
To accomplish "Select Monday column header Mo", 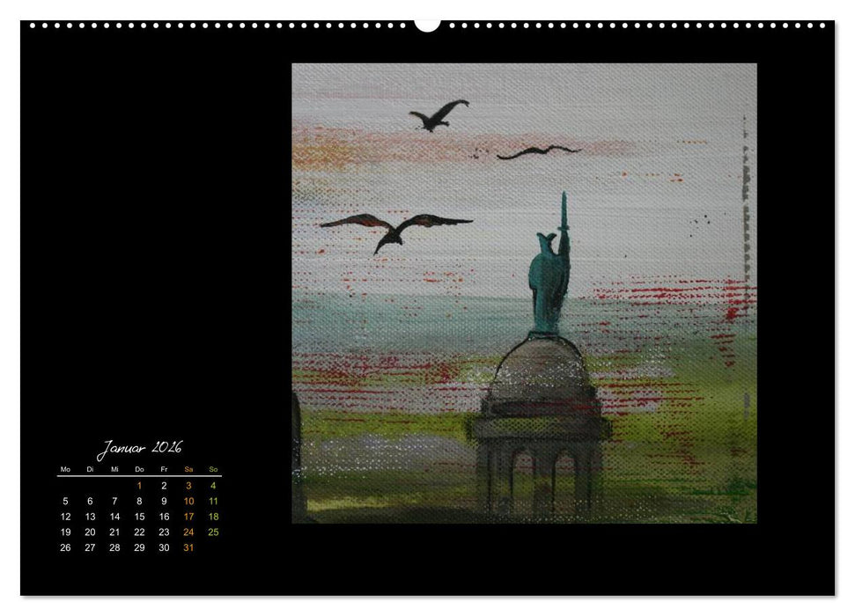I will pos(64,469).
